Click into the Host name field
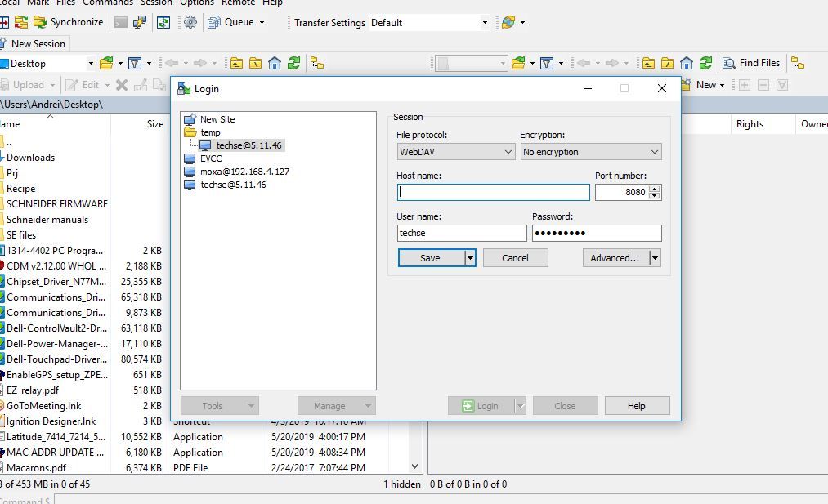This screenshot has width=828, height=504. coord(493,192)
